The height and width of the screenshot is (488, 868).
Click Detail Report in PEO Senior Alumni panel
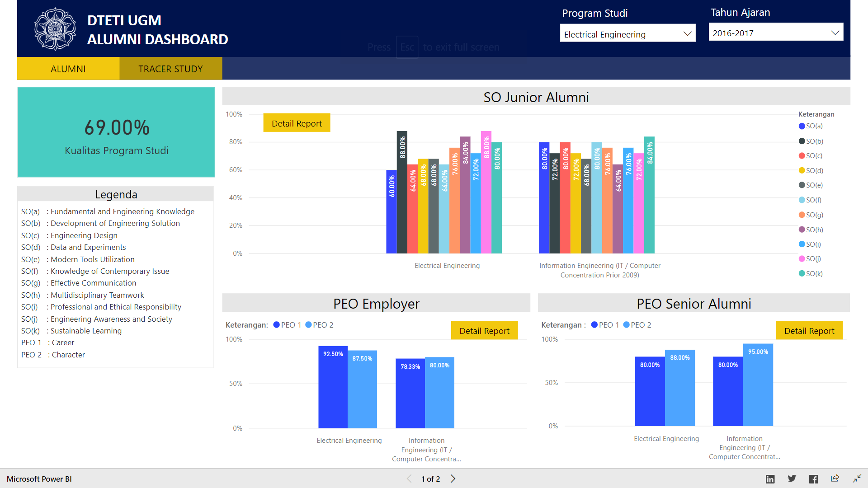pos(809,330)
